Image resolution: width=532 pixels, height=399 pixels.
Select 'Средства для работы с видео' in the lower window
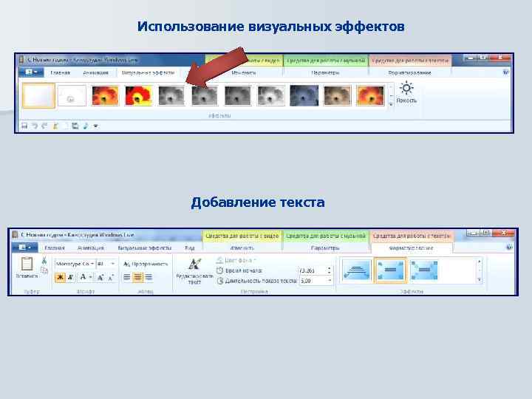(x=242, y=236)
